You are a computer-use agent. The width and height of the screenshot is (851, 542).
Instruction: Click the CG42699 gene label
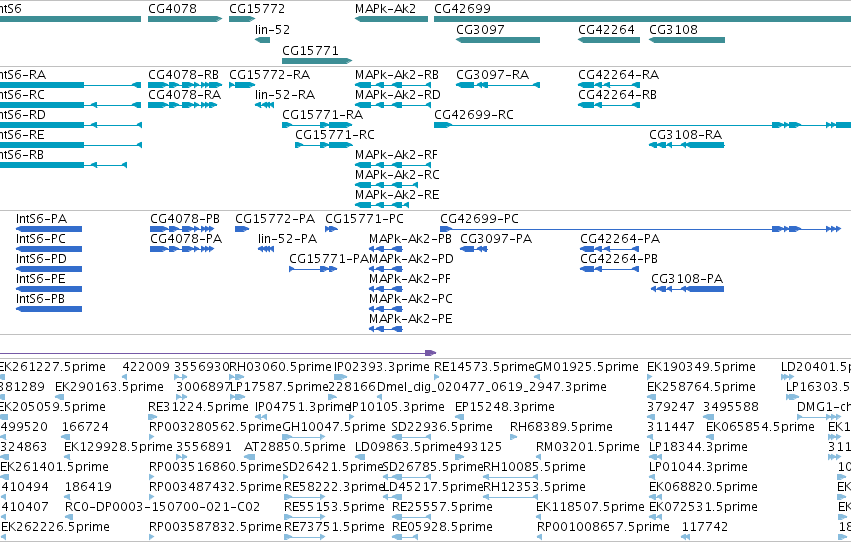[462, 9]
